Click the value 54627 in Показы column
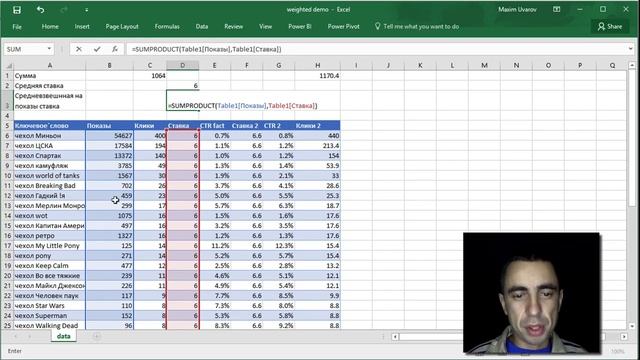Screen dimensions: 640x360 [109, 136]
